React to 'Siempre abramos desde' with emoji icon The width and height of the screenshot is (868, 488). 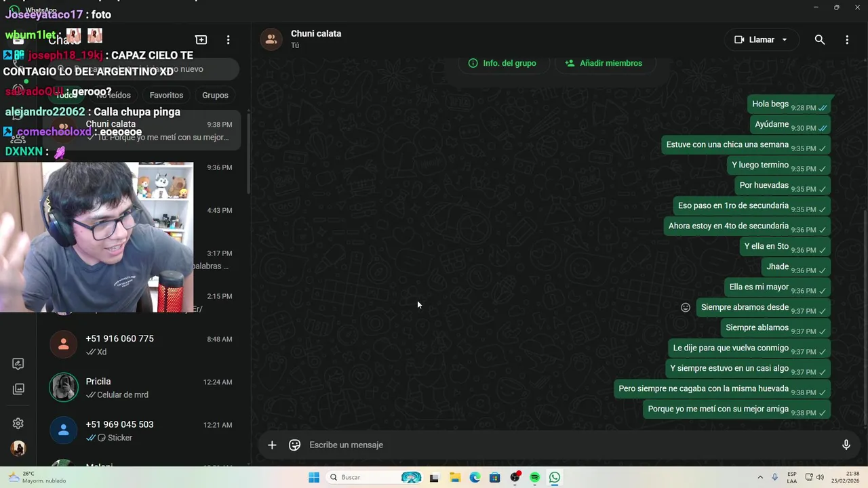click(x=686, y=308)
